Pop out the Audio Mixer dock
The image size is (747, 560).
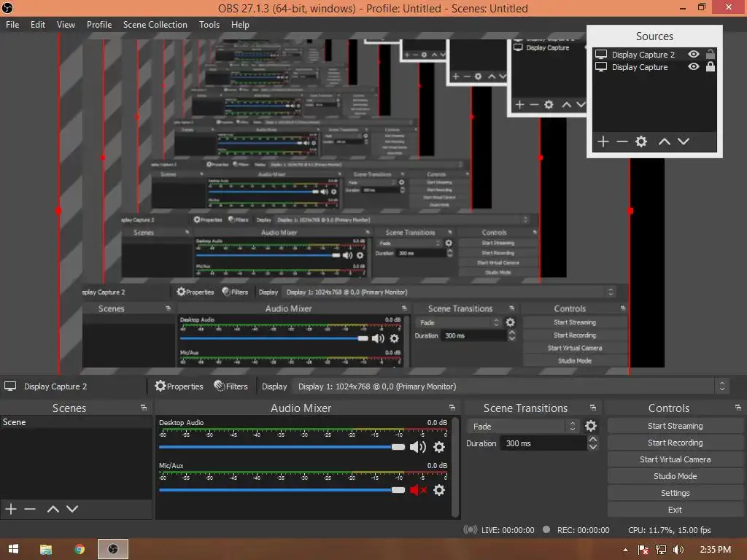(x=452, y=408)
